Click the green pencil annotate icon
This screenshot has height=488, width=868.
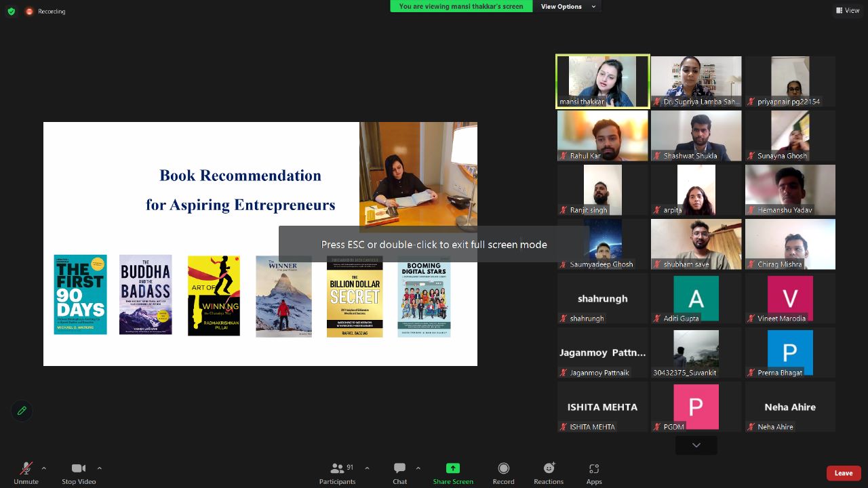[22, 411]
